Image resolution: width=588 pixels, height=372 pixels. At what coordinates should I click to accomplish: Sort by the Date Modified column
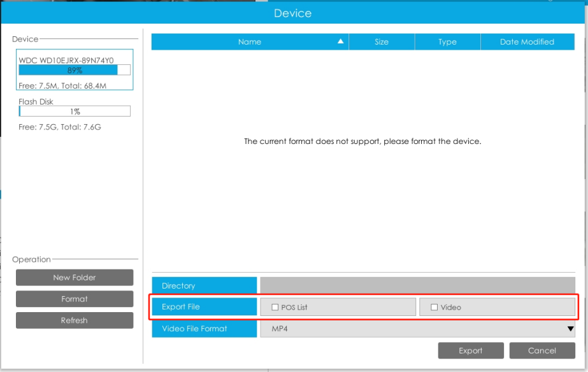527,41
